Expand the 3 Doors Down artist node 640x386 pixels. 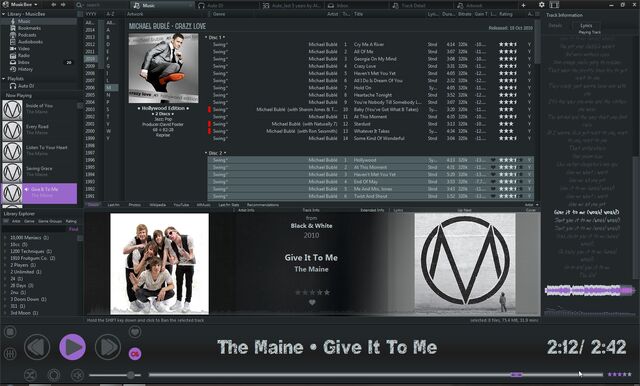click(x=5, y=299)
